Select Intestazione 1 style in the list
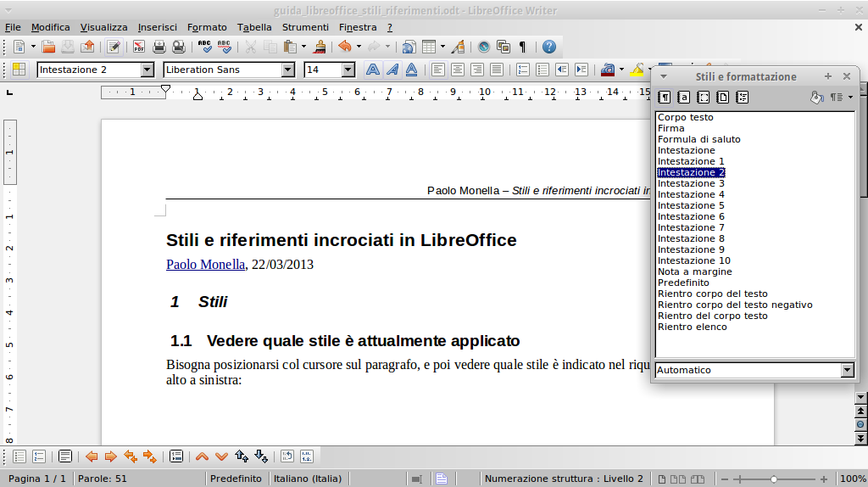Image resolution: width=868 pixels, height=487 pixels. (x=691, y=161)
